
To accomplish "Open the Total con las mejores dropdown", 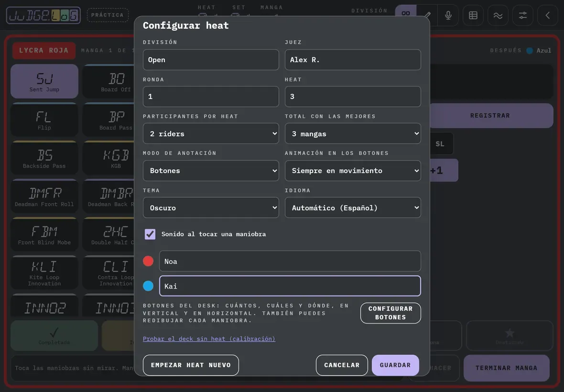I will tap(353, 133).
